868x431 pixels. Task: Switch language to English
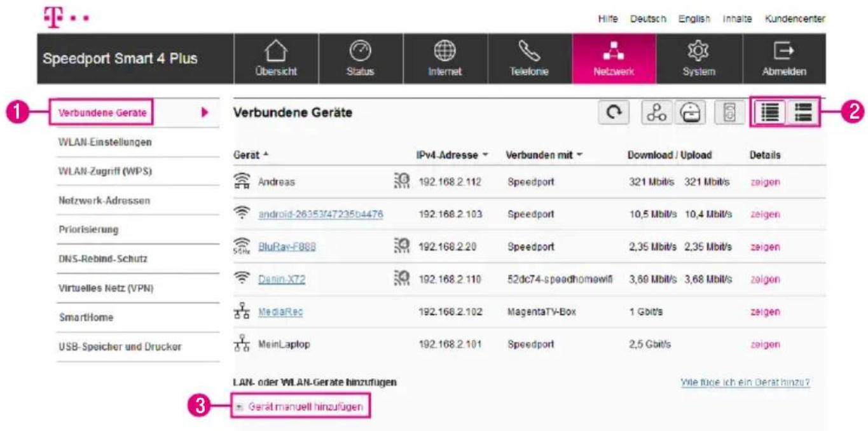[x=694, y=19]
